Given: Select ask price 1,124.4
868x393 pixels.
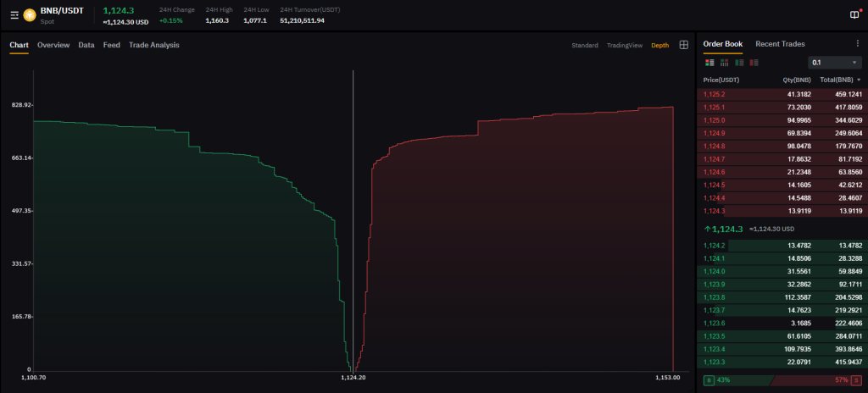Looking at the screenshot, I should point(714,198).
